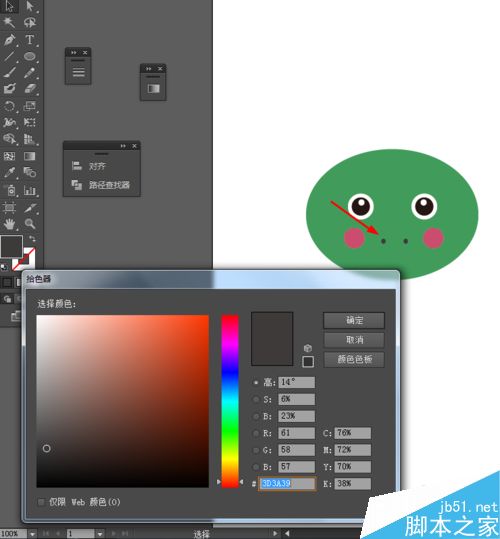
Task: Click the R value field showing 61
Action: coord(296,433)
